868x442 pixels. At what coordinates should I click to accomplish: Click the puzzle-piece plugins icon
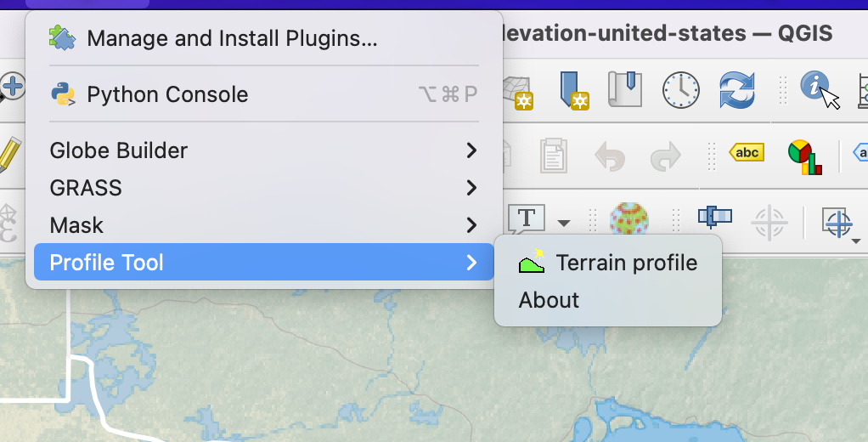[x=62, y=37]
